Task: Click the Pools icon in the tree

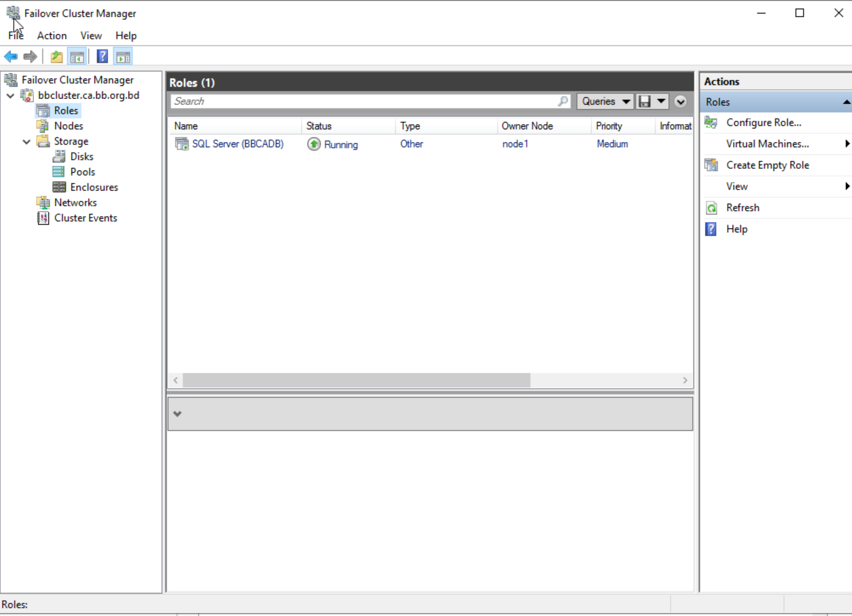Action: point(58,172)
